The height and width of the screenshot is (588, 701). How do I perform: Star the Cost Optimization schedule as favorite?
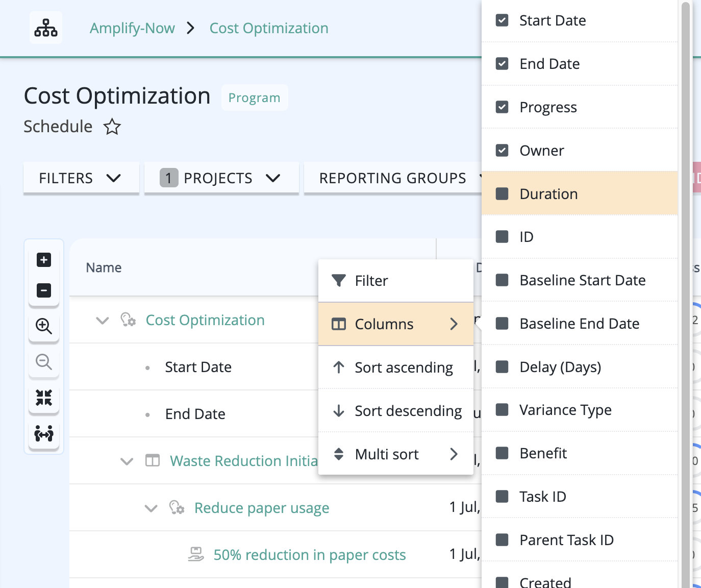(111, 127)
